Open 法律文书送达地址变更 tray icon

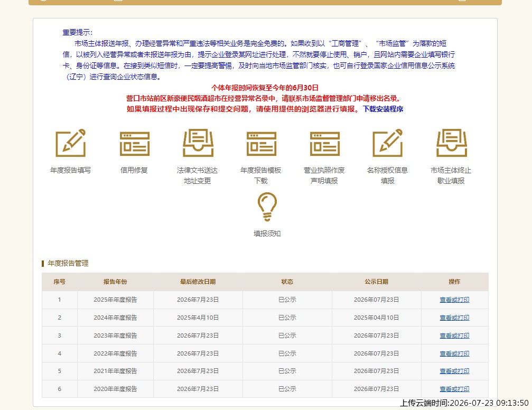click(198, 143)
